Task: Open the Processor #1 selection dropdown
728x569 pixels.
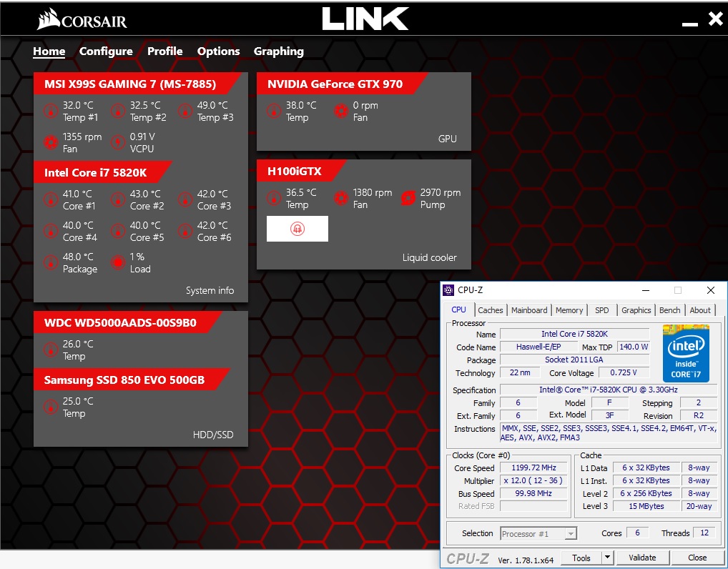Action: coord(538,534)
